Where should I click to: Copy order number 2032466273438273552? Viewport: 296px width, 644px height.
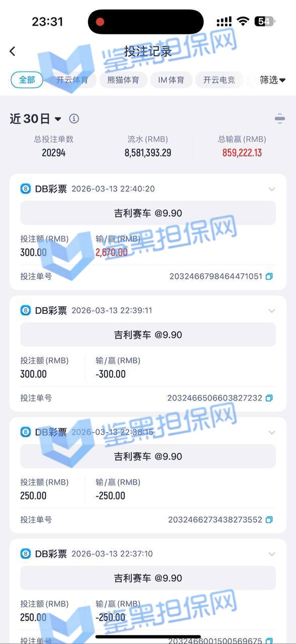click(269, 520)
